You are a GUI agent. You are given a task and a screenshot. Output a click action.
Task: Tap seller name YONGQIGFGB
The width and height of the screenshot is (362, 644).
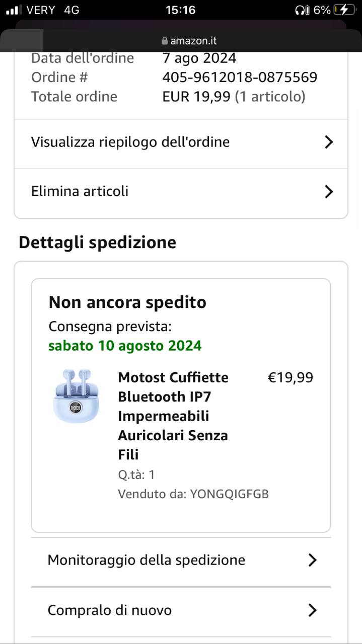[x=229, y=494]
